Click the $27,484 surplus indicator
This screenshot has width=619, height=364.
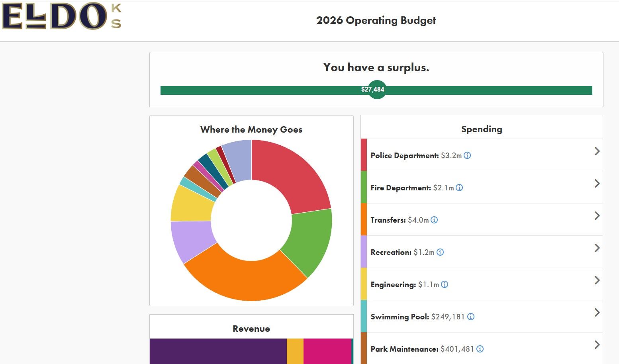click(x=376, y=90)
